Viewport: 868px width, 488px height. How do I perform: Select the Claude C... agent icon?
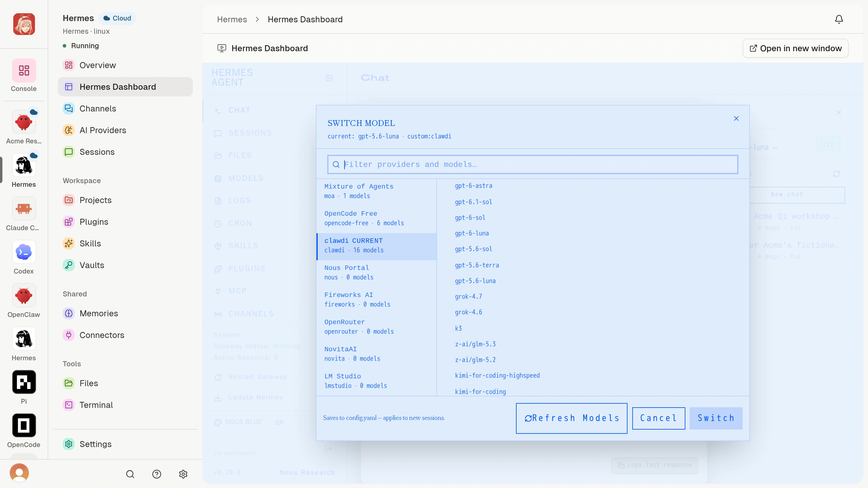point(24,209)
